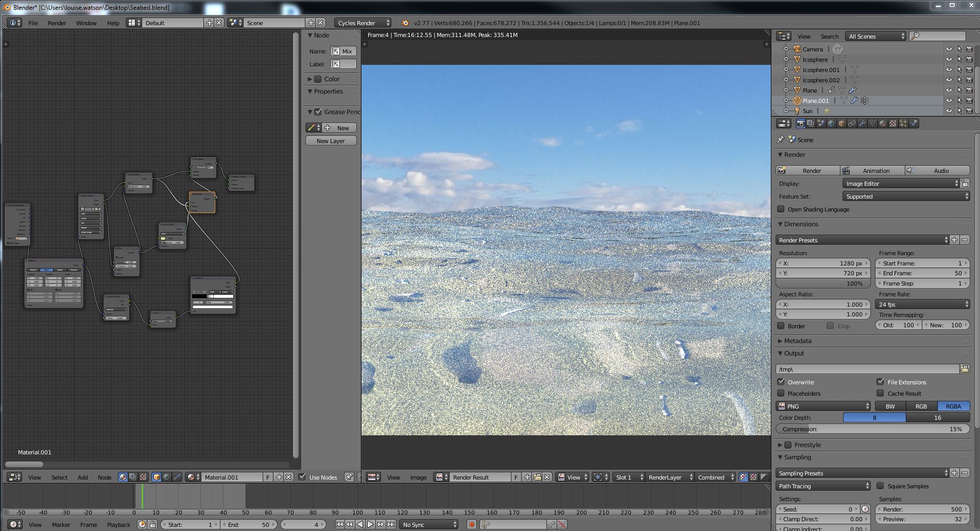Open the Render Layers properties tab
Screen dimensions: 980x531
click(x=811, y=123)
